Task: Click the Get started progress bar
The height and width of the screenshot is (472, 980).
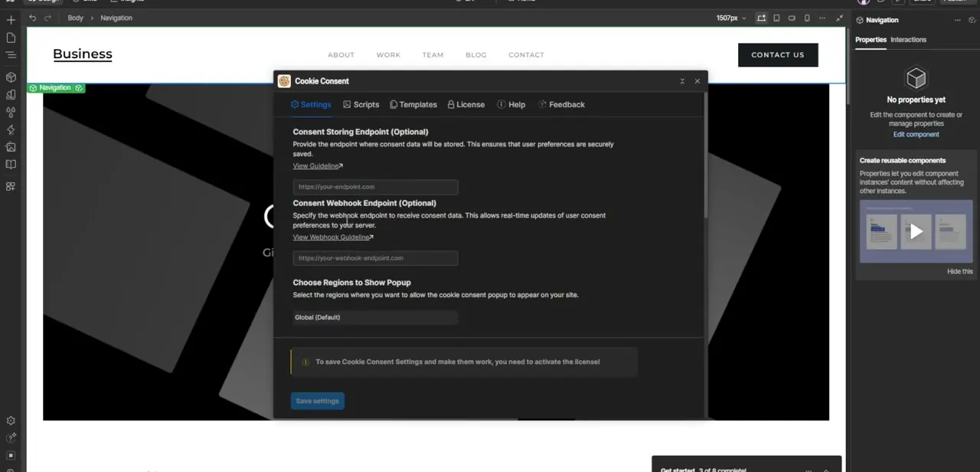Action: tap(746, 465)
